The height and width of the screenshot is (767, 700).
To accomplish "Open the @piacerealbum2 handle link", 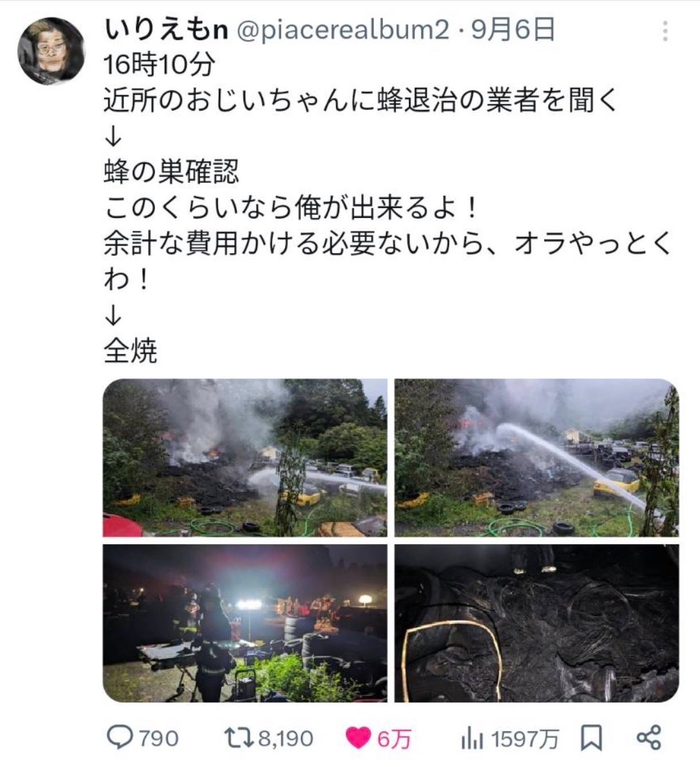I will coord(343,30).
